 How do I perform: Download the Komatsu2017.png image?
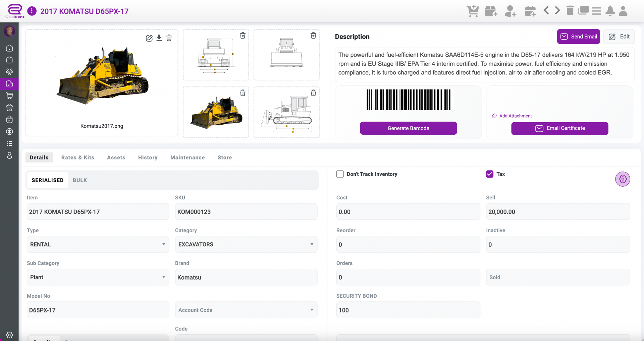click(x=159, y=38)
